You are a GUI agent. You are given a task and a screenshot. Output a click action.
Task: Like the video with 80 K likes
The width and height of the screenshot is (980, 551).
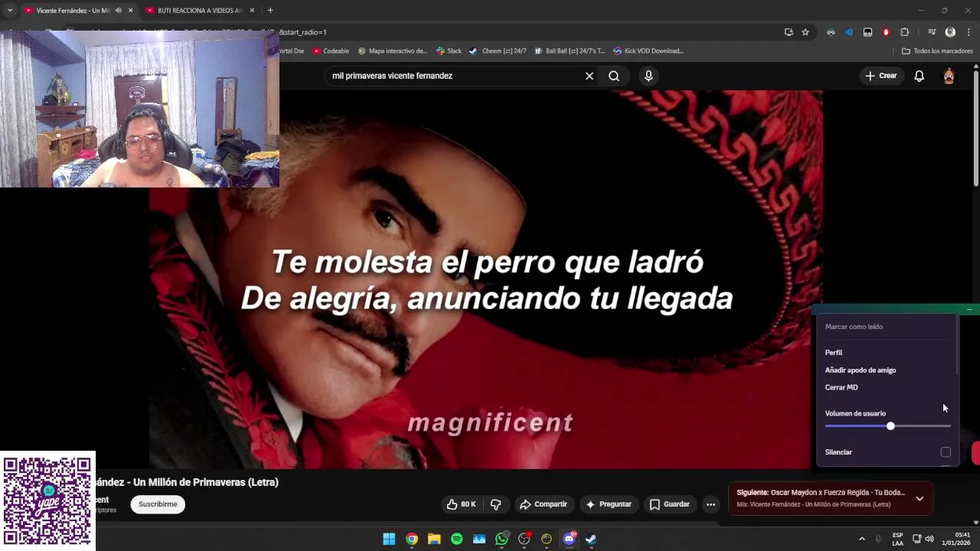461,504
